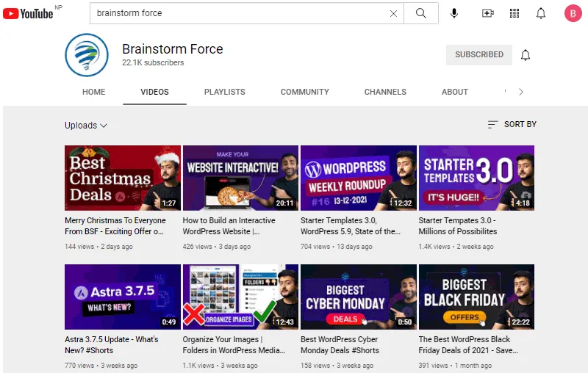Open title Starter Tempates 3.0 - Millions of Possibilites

click(x=457, y=226)
